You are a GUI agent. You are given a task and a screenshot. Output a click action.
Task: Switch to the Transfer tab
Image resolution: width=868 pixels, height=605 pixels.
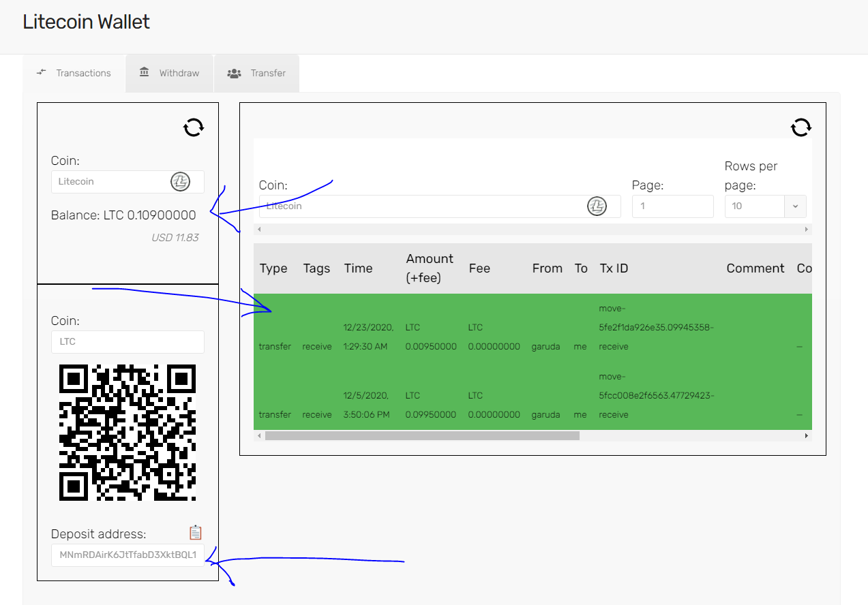[257, 74]
